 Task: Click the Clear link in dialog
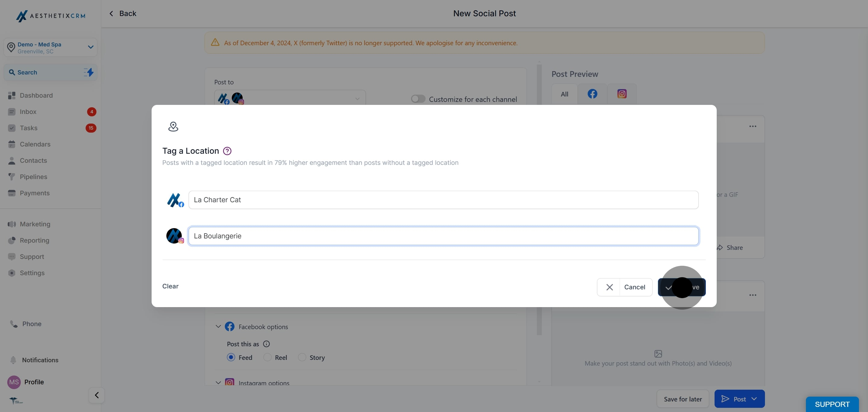[170, 286]
